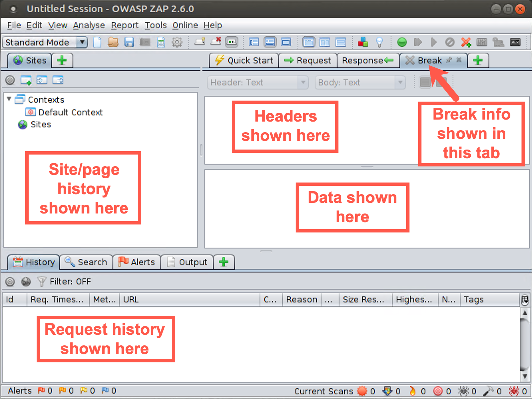Click the export context icon
Viewport: 532px width, 399px height.
[x=58, y=80]
